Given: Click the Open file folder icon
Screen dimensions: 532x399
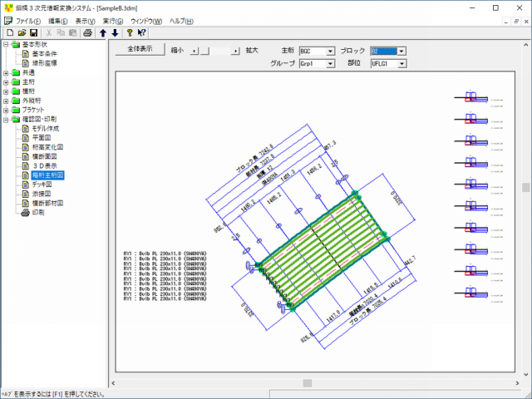Looking at the screenshot, I should [22, 32].
